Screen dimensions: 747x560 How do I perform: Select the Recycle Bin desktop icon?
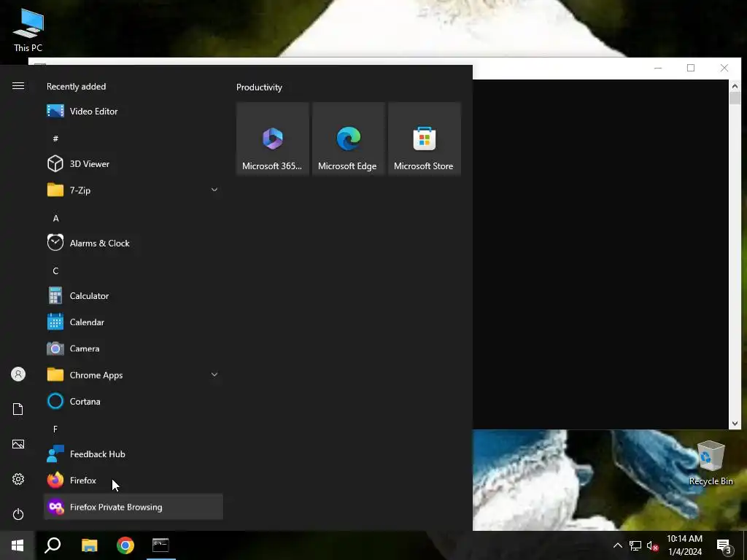[711, 463]
